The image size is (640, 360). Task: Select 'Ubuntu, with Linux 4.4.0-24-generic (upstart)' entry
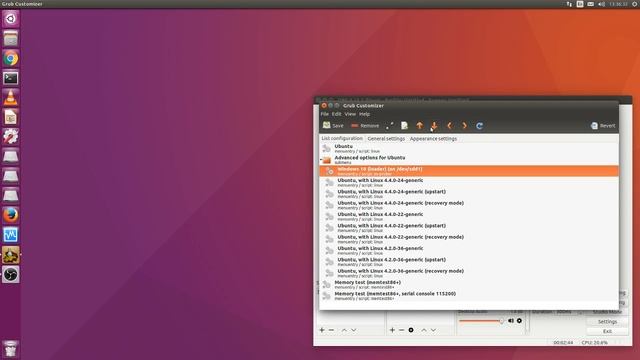[469, 194]
